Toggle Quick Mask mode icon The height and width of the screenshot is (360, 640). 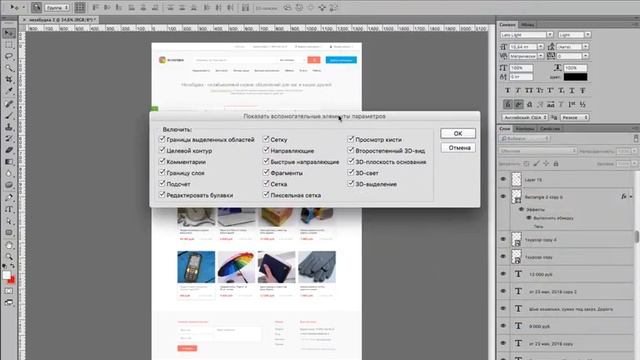tap(9, 291)
